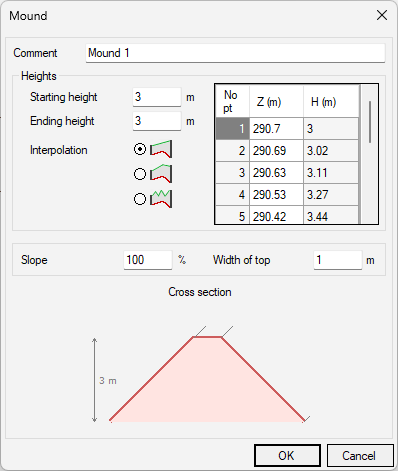Click the Starting height input
The image size is (398, 471).
tap(157, 97)
